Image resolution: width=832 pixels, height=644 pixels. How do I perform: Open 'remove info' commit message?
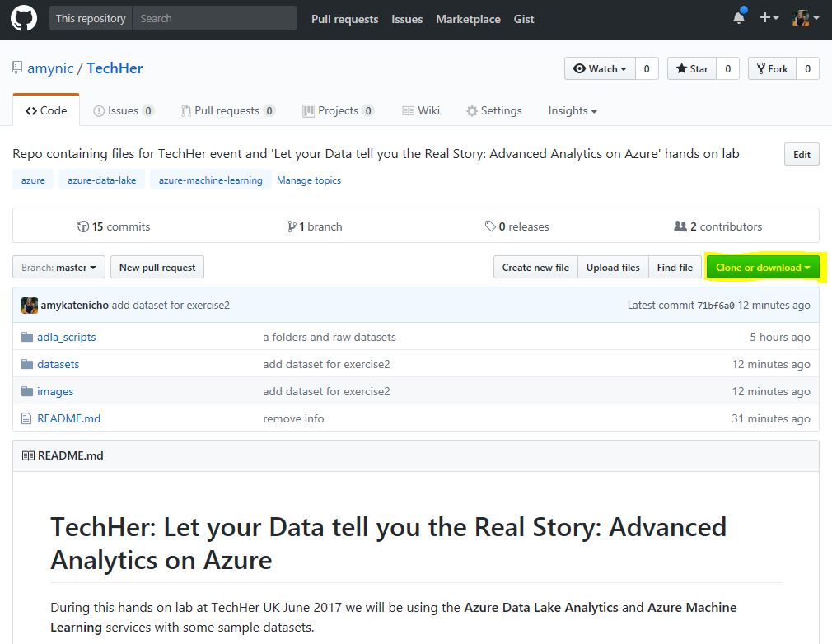[293, 418]
